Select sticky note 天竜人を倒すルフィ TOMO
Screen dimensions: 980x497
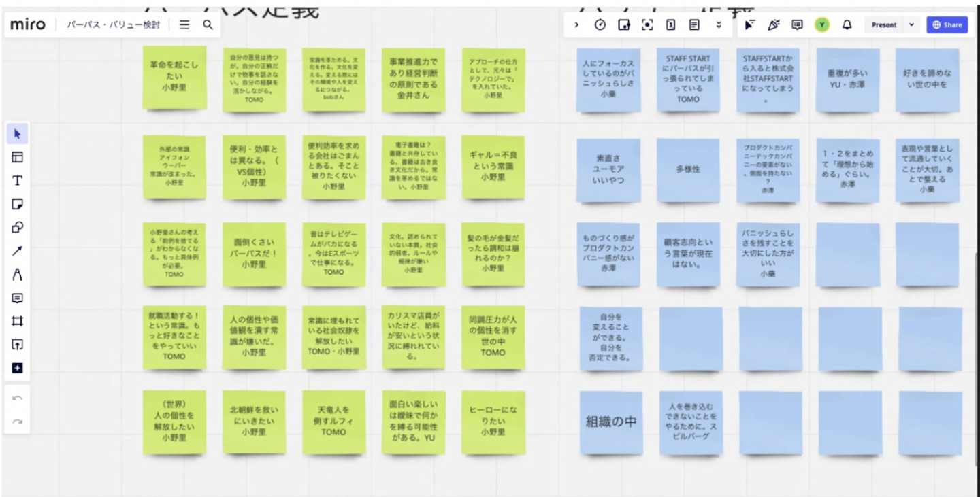point(333,422)
